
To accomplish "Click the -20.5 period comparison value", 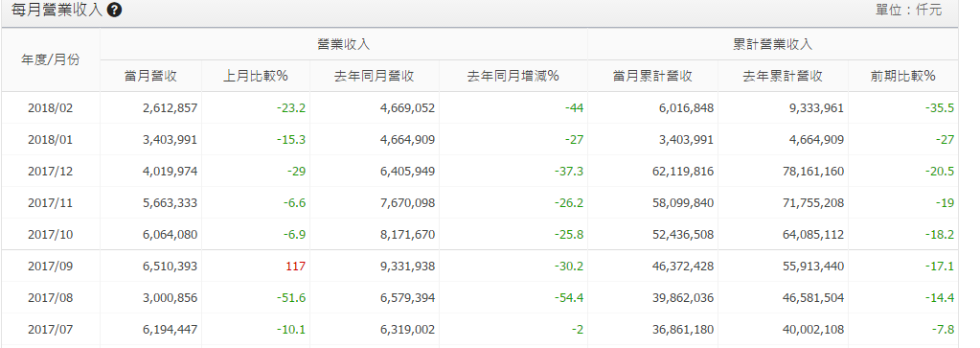I will [940, 172].
